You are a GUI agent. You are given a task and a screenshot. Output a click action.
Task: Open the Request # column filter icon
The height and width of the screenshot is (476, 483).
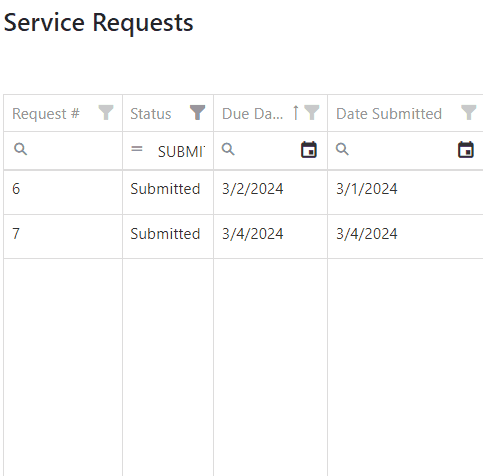coord(106,113)
